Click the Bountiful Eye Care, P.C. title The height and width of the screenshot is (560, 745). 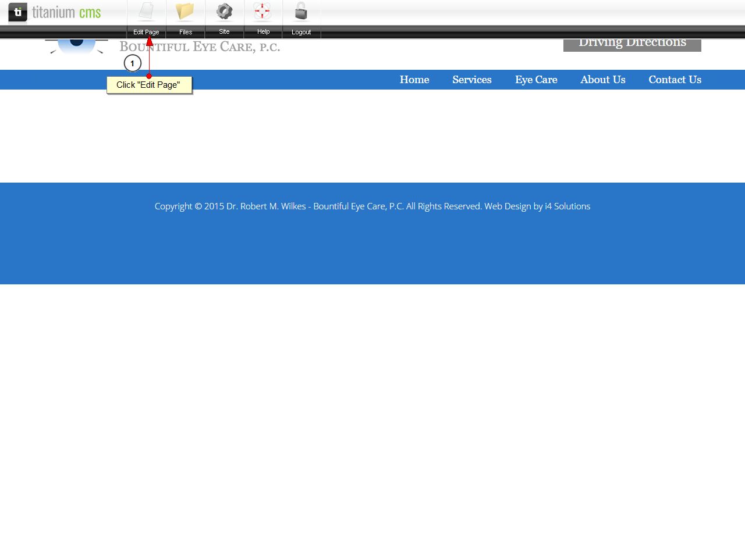[x=200, y=47]
